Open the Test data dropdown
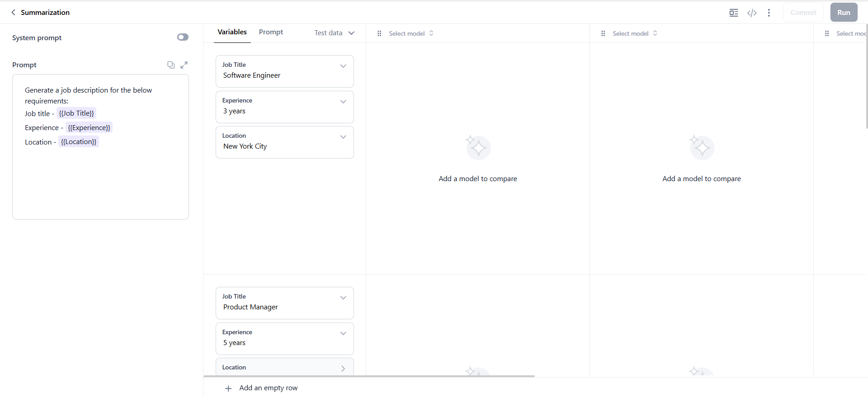 [x=335, y=33]
